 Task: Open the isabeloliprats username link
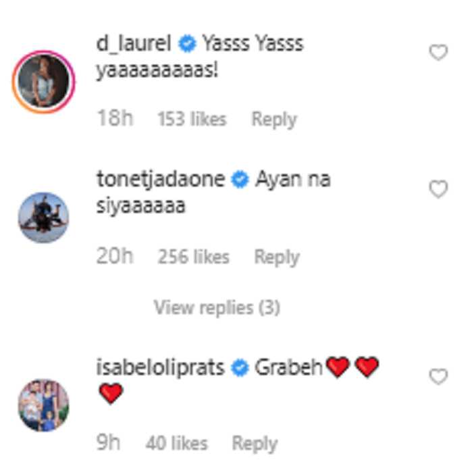160,367
